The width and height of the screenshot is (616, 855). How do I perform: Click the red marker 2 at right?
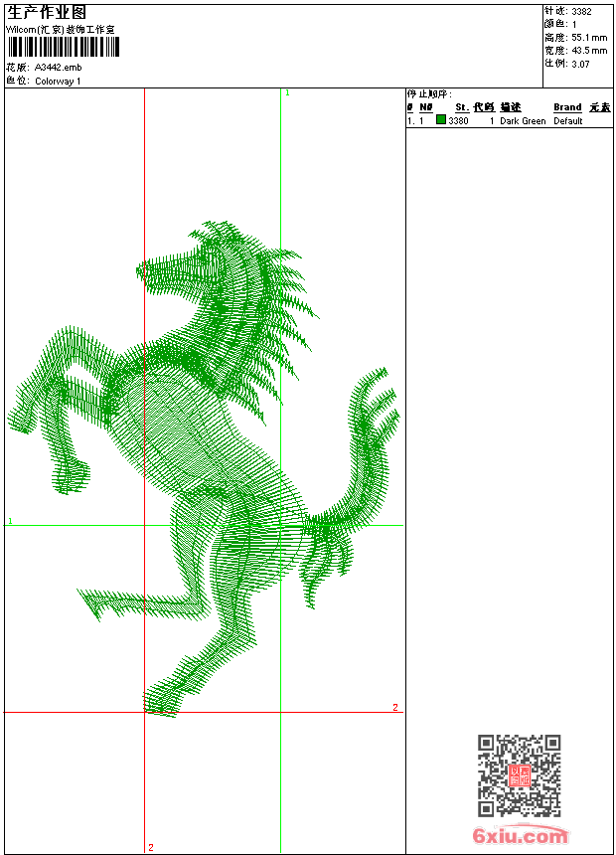click(394, 708)
